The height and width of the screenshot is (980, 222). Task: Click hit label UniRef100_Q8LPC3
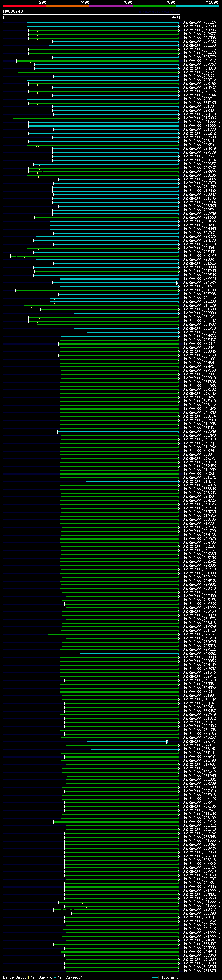[x=199, y=328]
